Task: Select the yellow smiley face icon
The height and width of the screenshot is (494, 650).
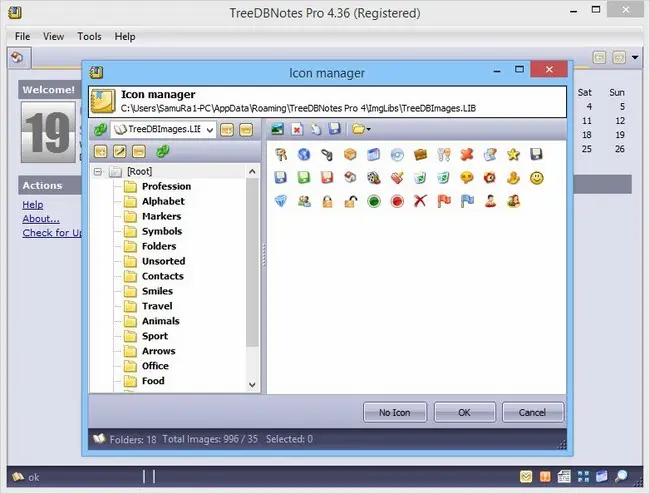Action: [x=536, y=178]
